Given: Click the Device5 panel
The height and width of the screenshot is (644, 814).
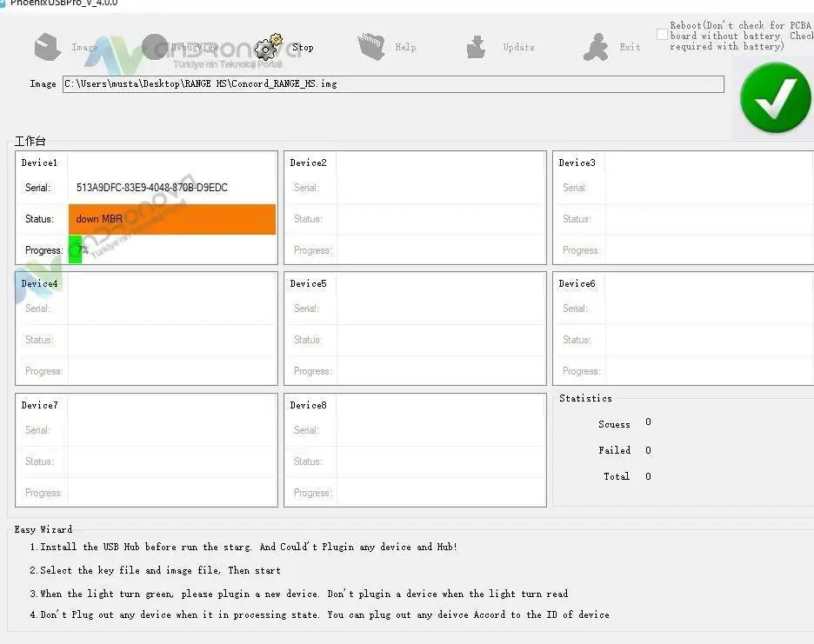Looking at the screenshot, I should 415,329.
